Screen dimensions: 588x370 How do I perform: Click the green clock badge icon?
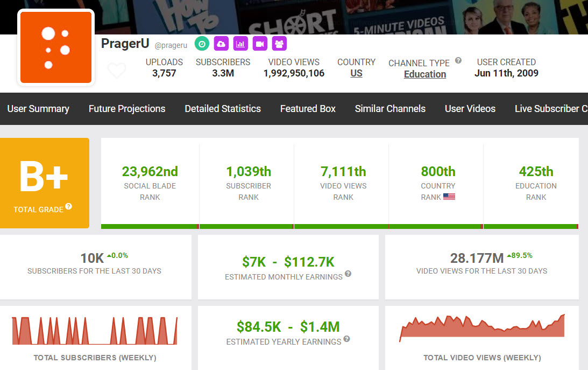202,44
